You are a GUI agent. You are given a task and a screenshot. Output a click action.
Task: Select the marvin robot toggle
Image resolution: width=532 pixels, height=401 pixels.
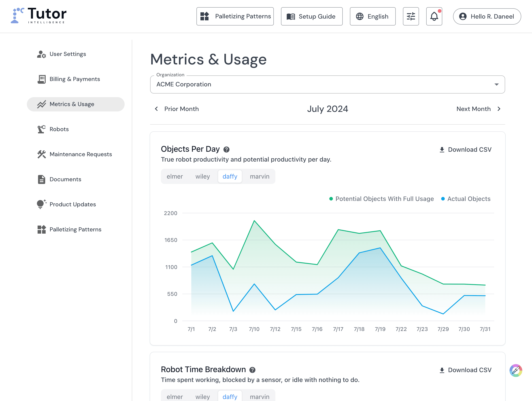pyautogui.click(x=259, y=176)
